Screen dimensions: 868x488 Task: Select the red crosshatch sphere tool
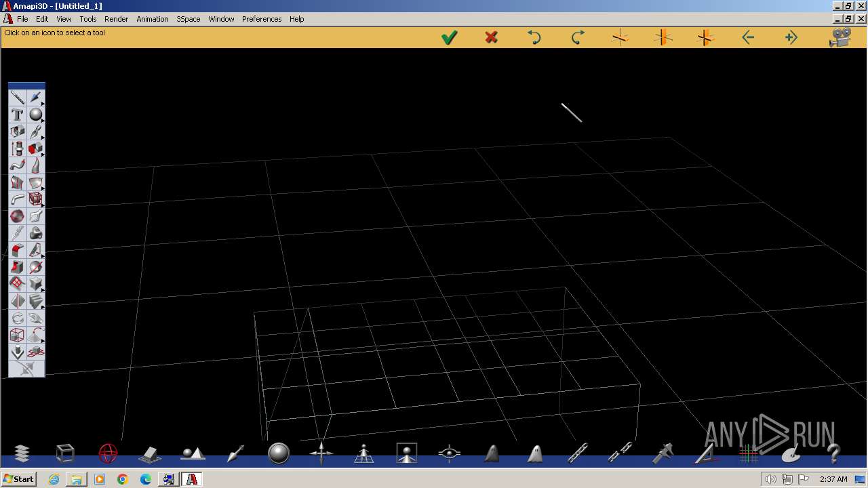tap(18, 216)
